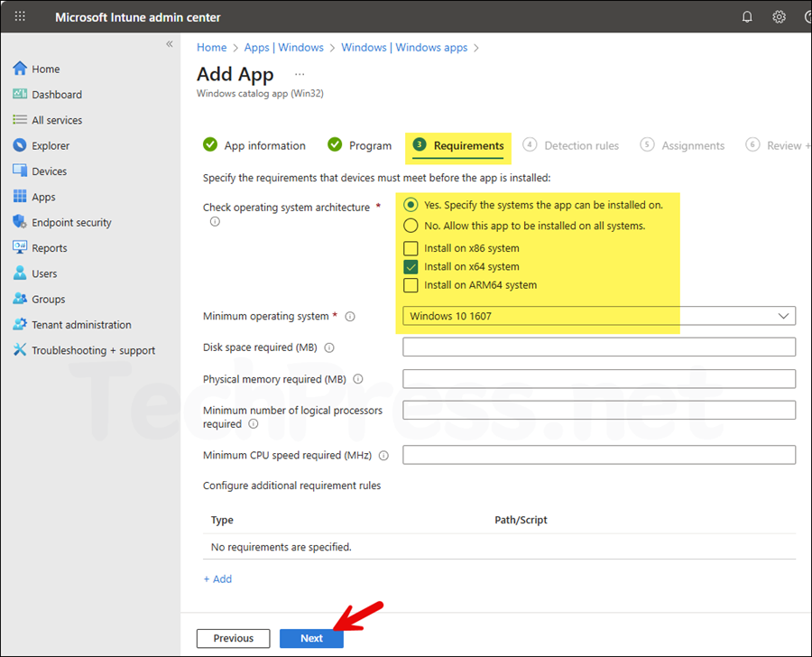Click the Tenant administration icon
This screenshot has height=657, width=812.
20,324
